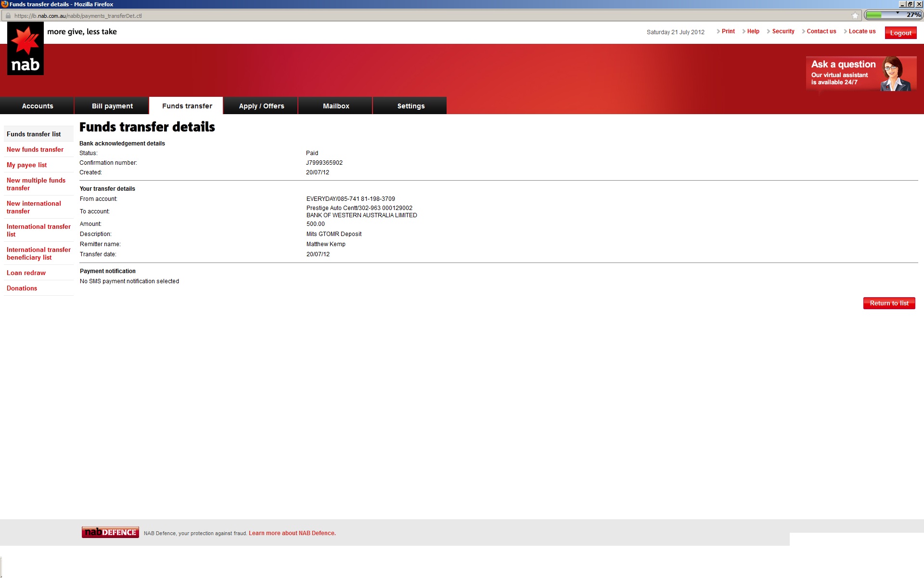Open My payee list link
Viewport: 924px width, 578px height.
pyautogui.click(x=26, y=165)
